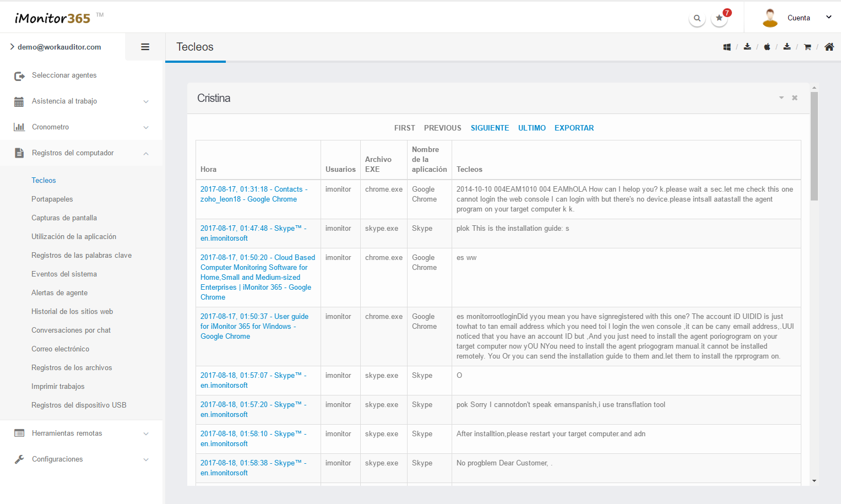Click the EXPORTAR link
Screen dimensions: 841x504
(574, 128)
